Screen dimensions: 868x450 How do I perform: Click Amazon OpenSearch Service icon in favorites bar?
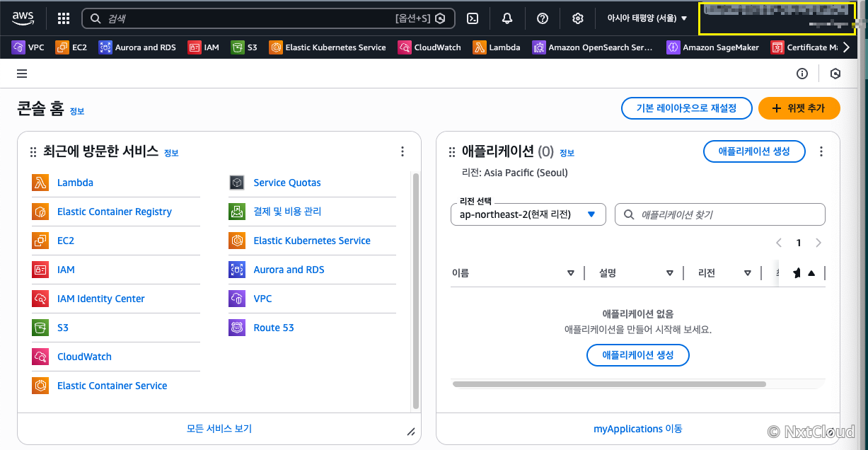[538, 47]
